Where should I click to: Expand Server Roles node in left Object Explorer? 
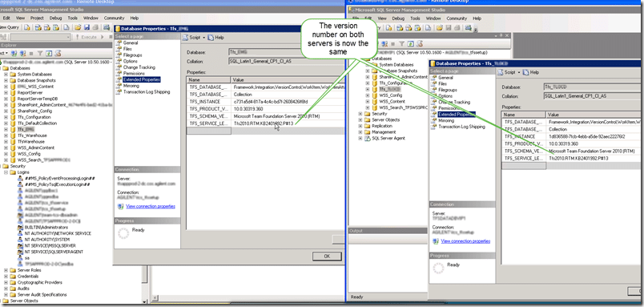coord(6,270)
